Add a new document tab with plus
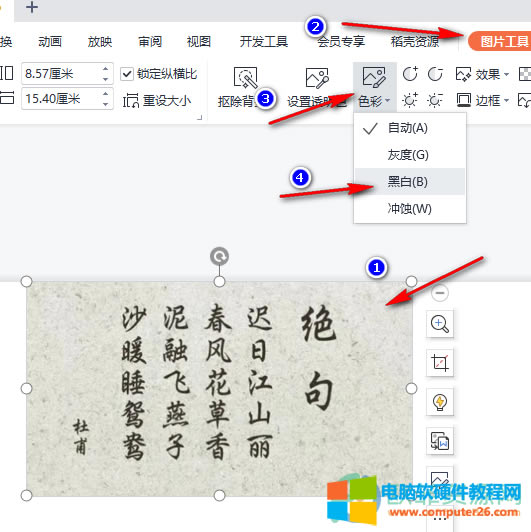The height and width of the screenshot is (532, 531). (x=32, y=7)
